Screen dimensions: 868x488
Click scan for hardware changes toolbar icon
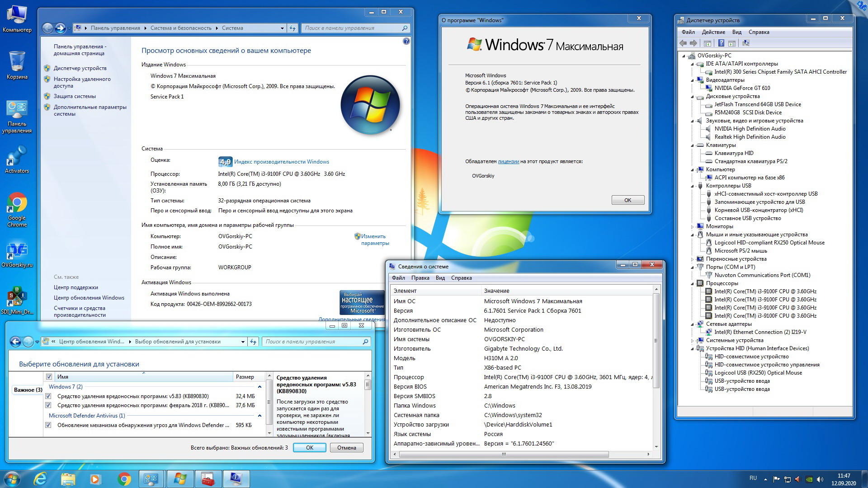(746, 43)
